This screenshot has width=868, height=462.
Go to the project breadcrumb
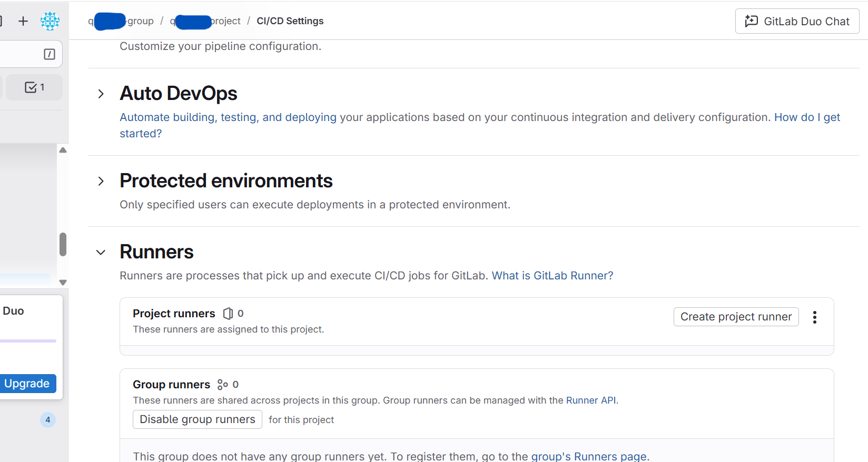(x=205, y=21)
